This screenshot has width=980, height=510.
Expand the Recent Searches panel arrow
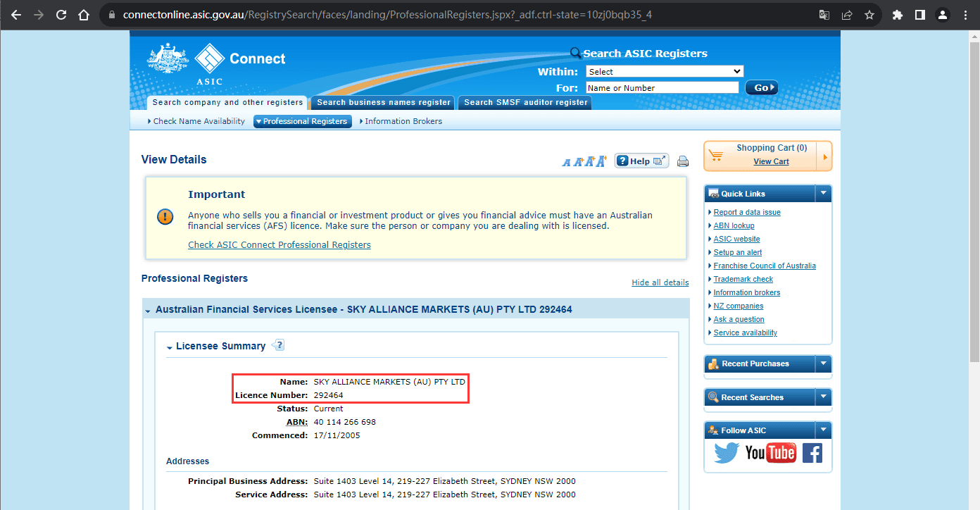[x=823, y=397]
